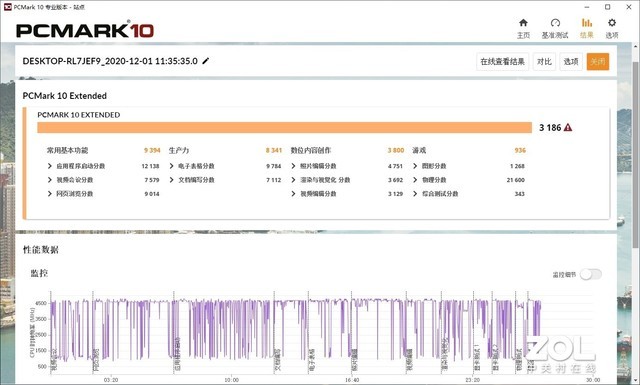Click the red warning triangle beside score 3 186

point(568,128)
